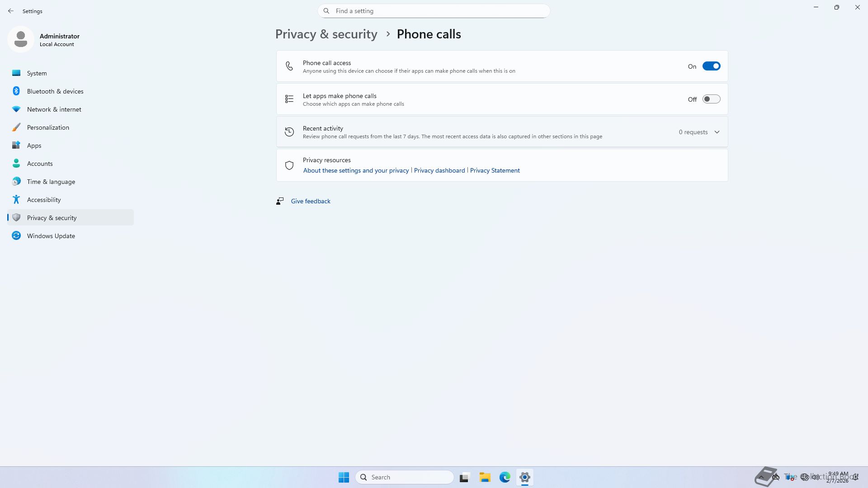This screenshot has height=488, width=868.
Task: Open Personalization paintbrush icon
Action: pyautogui.click(x=16, y=127)
